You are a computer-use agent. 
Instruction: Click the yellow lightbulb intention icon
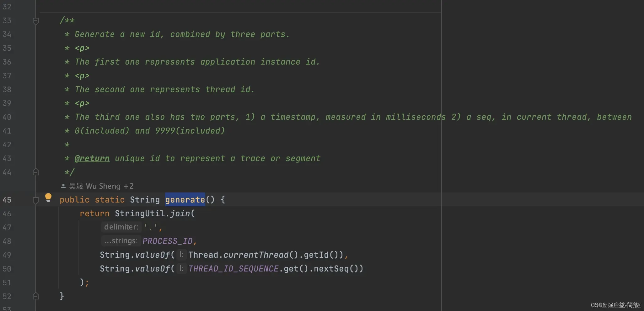point(48,198)
